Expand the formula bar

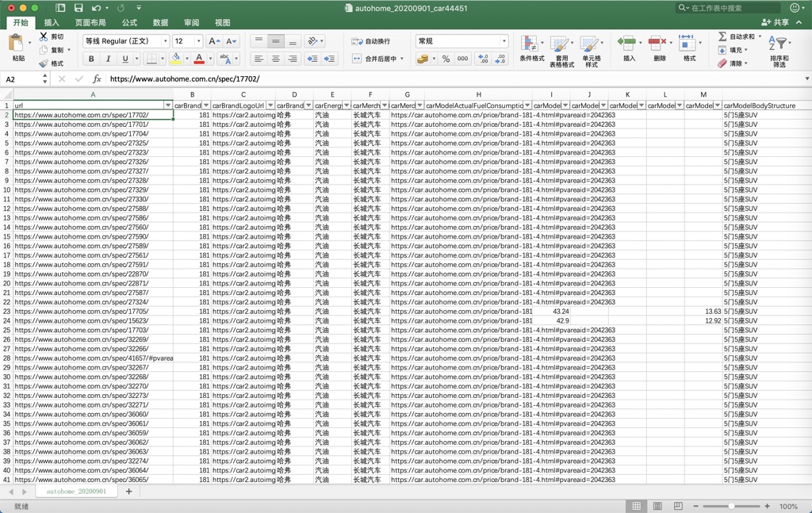(x=806, y=78)
